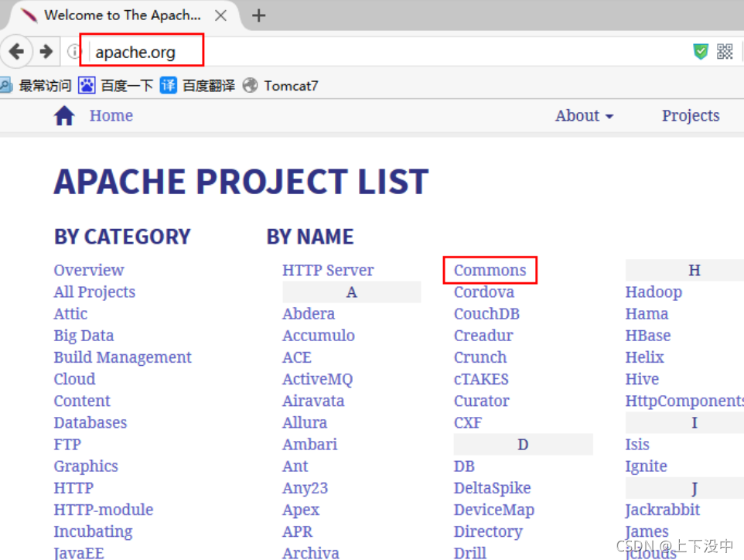
Task: Open the Crunch project link
Action: pos(480,357)
